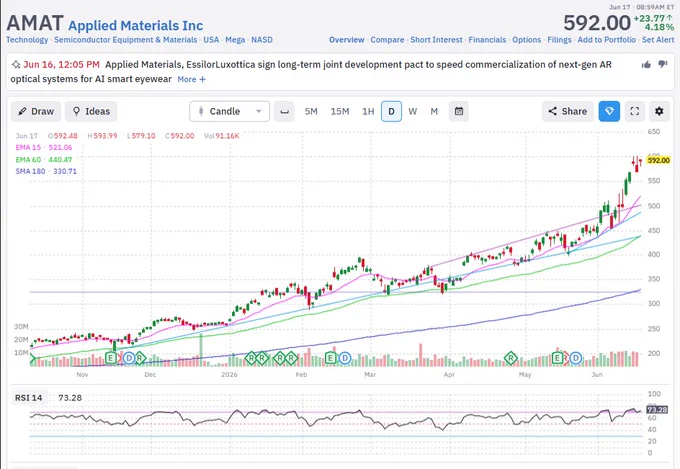Like the news item with thumbs up
The width and height of the screenshot is (680, 469).
[646, 65]
